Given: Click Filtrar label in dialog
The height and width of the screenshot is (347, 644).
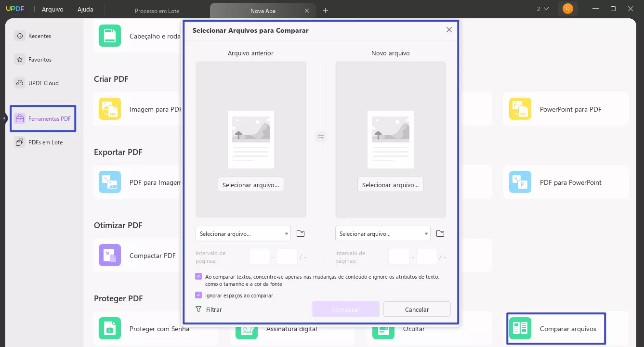Looking at the screenshot, I should (x=214, y=310).
